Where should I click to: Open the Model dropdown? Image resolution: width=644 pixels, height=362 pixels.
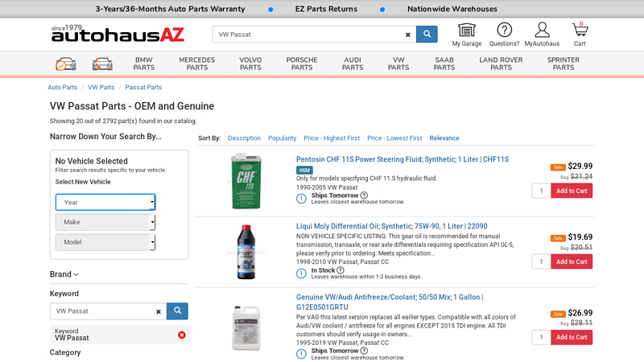point(105,242)
